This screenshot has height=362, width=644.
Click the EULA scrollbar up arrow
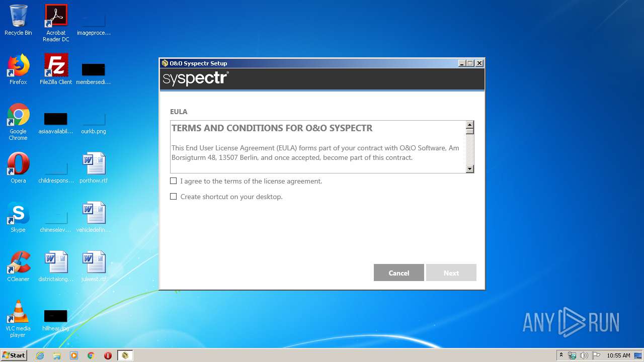[x=470, y=125]
